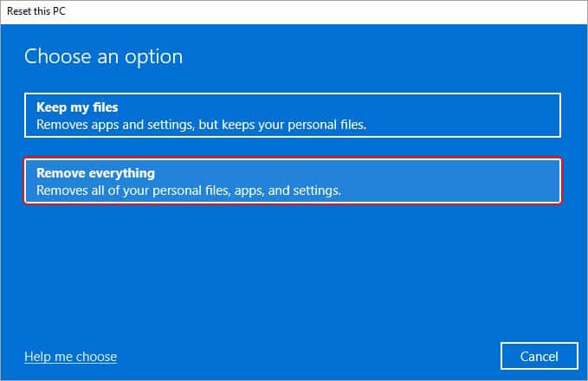Click the word 'option' in the heading
588x381 pixels.
(154, 58)
